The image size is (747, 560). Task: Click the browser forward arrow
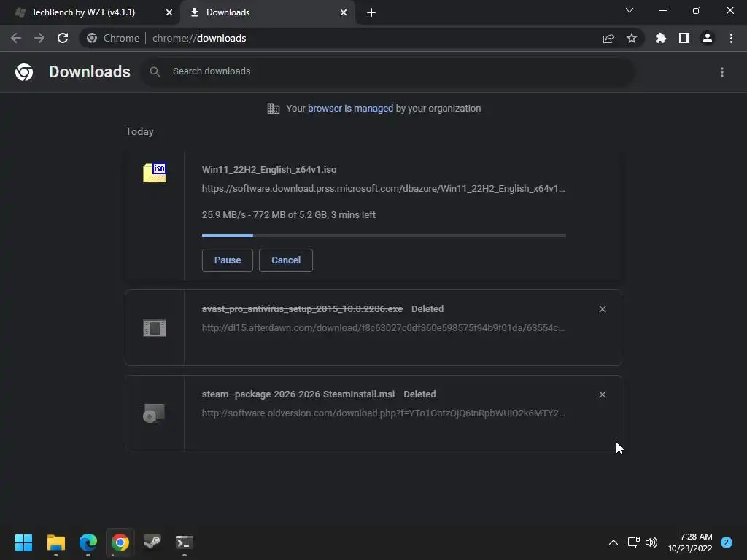click(x=39, y=38)
